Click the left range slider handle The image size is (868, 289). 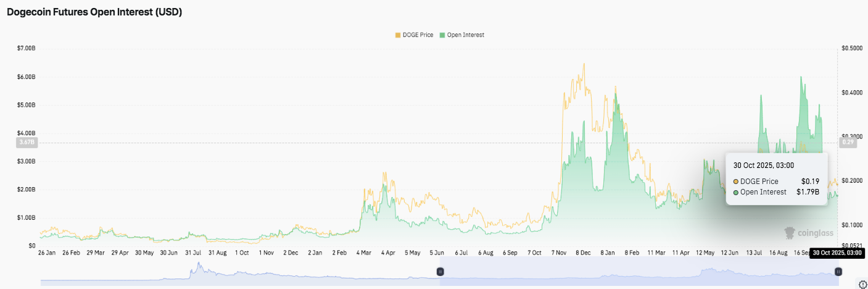[x=440, y=272]
